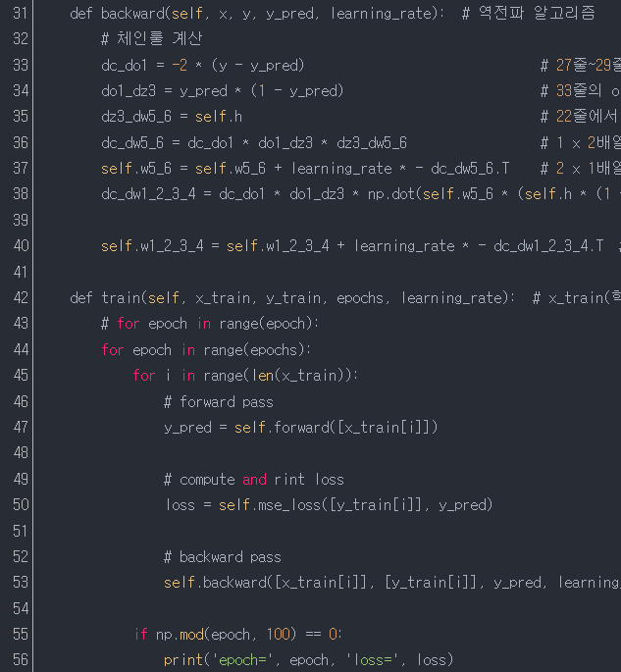Click 'np.dot' on line 38
The height and width of the screenshot is (672, 621).
(x=390, y=194)
